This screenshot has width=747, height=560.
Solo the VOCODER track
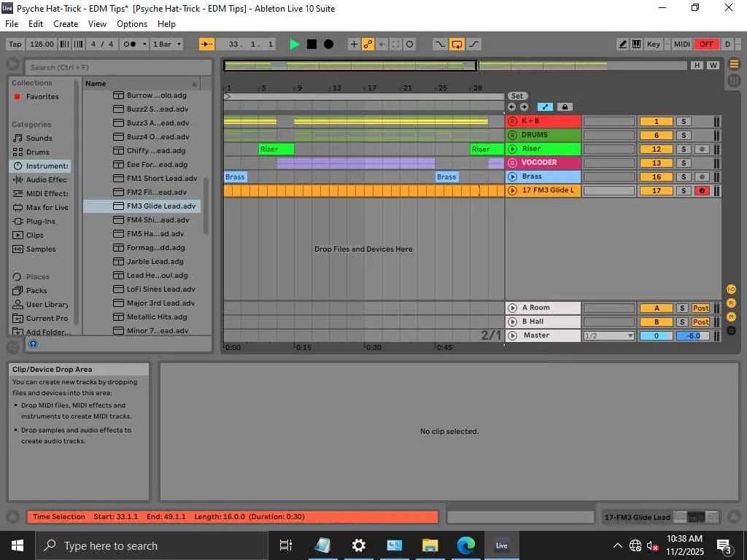(x=683, y=163)
